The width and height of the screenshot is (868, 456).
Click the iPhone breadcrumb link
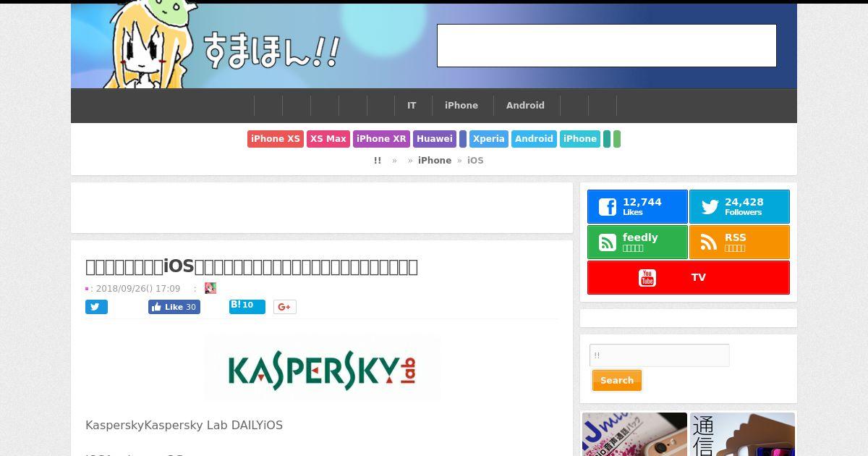tap(435, 161)
